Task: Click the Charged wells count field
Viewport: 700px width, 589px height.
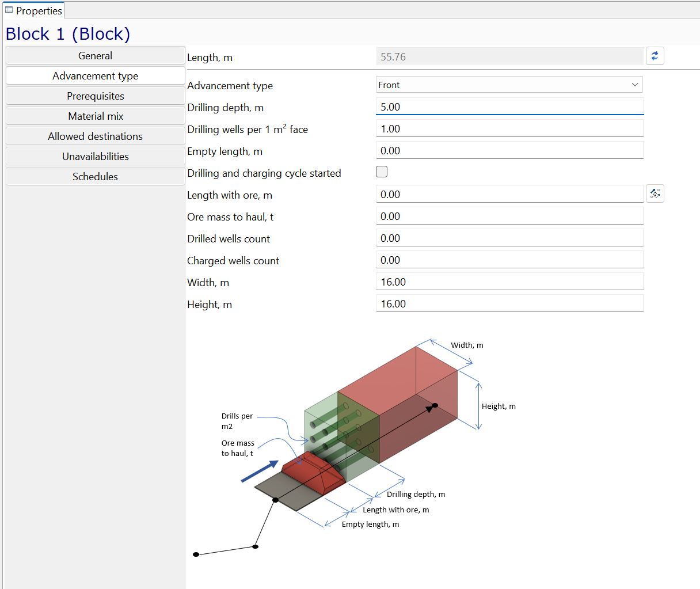Action: [509, 260]
